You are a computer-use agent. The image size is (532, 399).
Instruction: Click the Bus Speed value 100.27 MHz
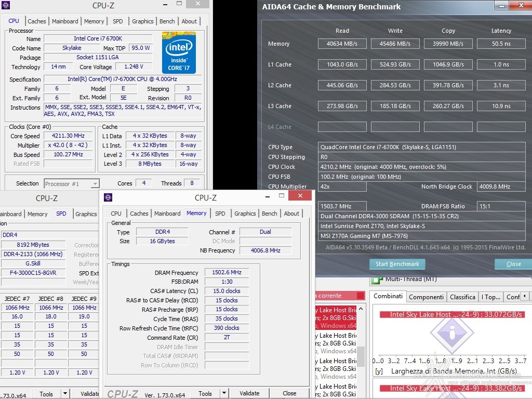tap(68, 154)
